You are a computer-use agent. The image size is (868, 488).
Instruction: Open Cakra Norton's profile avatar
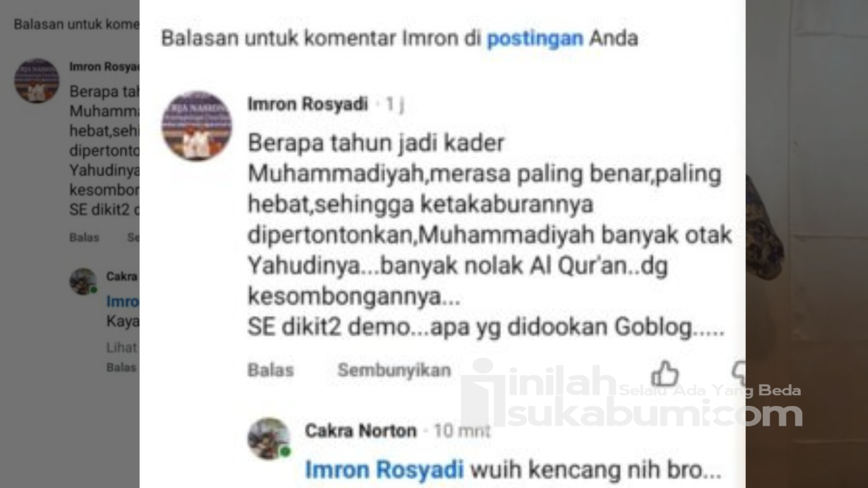point(269,439)
